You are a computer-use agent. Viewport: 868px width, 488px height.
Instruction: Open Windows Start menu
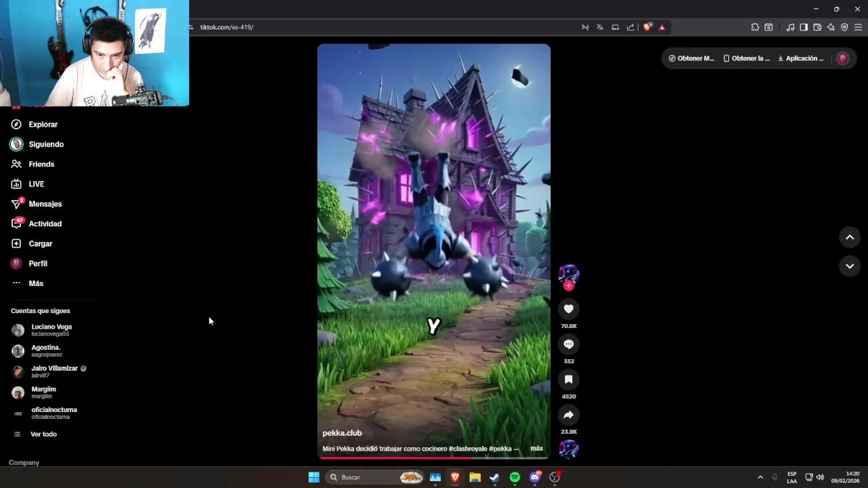(x=314, y=477)
